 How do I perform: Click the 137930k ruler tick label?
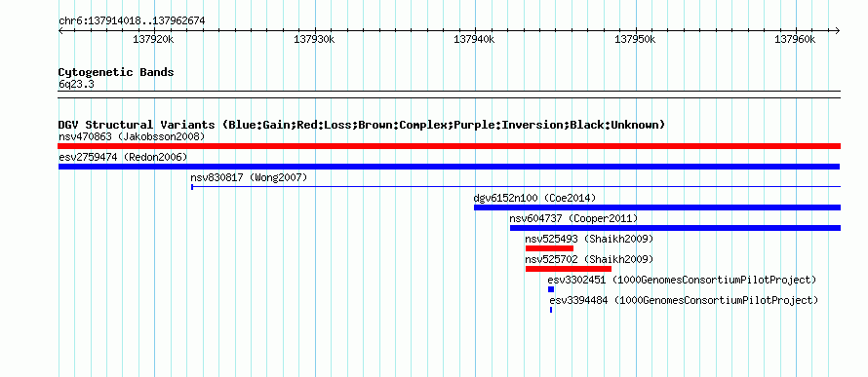pos(314,40)
